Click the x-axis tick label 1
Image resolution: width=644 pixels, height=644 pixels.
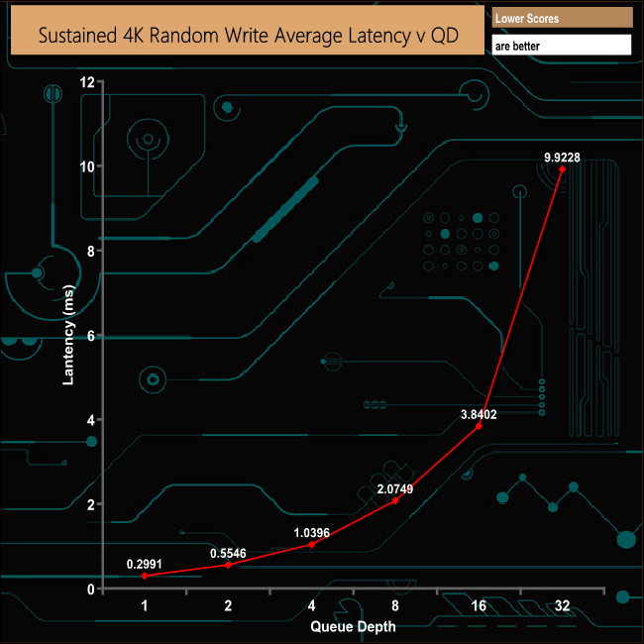145,605
